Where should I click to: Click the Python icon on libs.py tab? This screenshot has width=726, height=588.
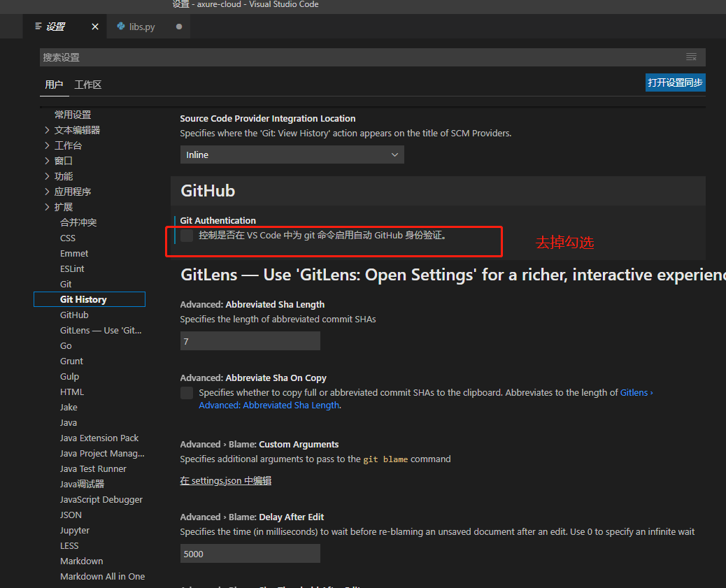click(121, 27)
